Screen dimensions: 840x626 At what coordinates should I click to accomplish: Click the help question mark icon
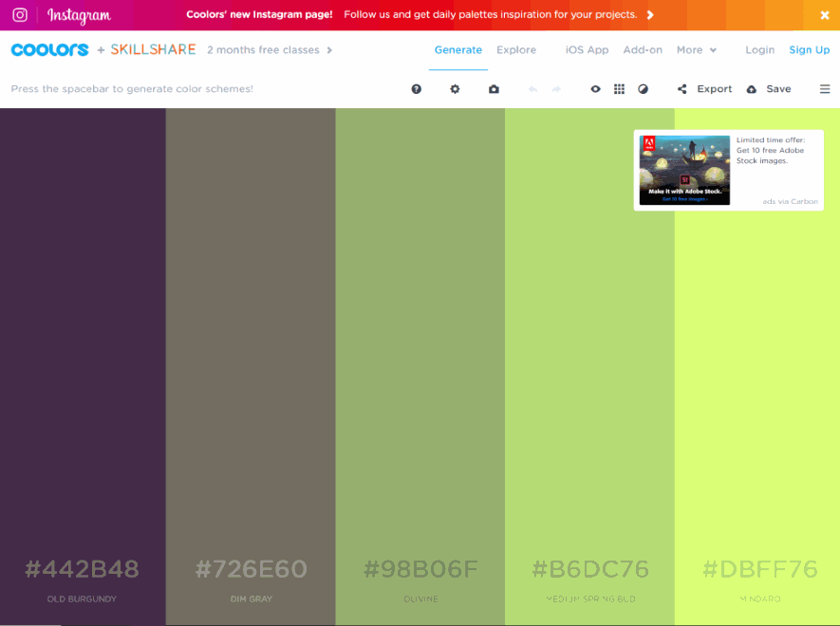(x=416, y=89)
